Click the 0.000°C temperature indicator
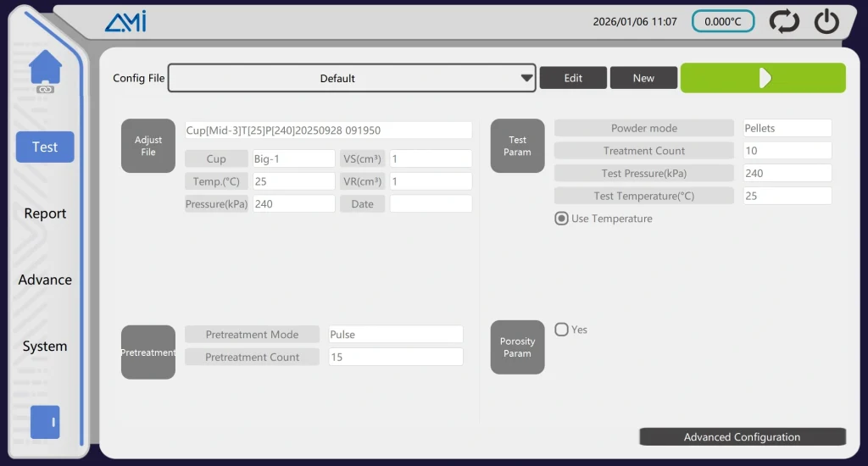The height and width of the screenshot is (466, 868). pos(723,21)
